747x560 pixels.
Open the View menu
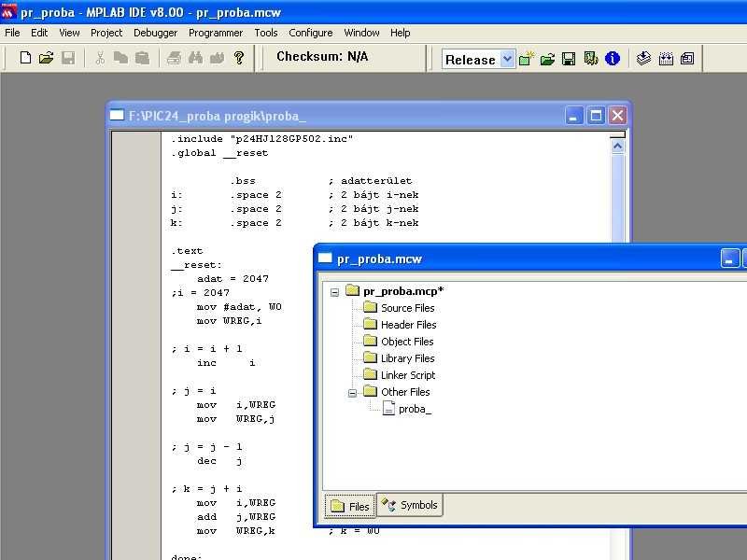[x=69, y=33]
